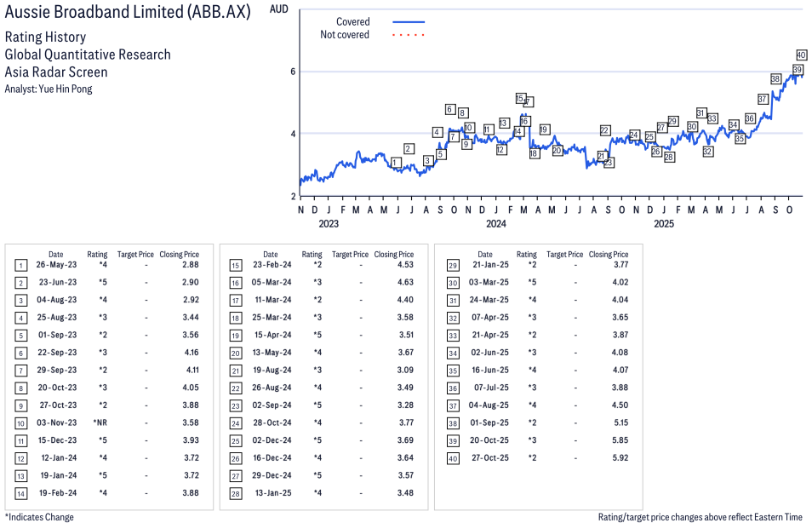This screenshot has height=523, width=812.
Task: Select the 5.92 closing price value
Action: pyautogui.click(x=619, y=457)
